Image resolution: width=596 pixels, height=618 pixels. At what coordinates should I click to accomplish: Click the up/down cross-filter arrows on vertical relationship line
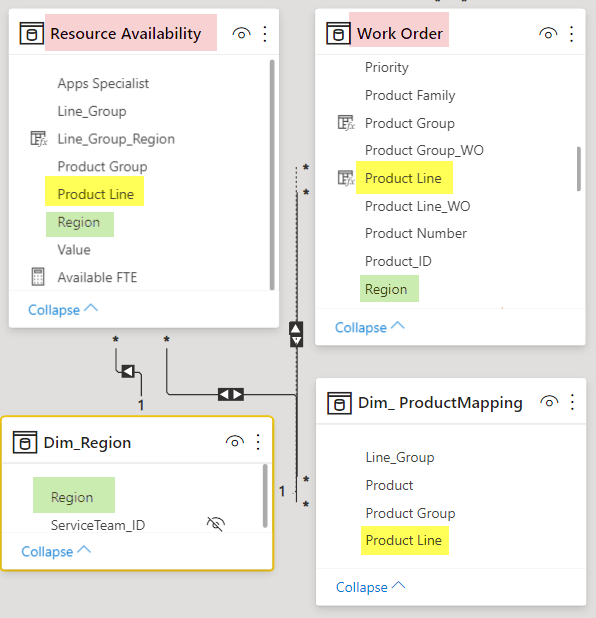(296, 334)
